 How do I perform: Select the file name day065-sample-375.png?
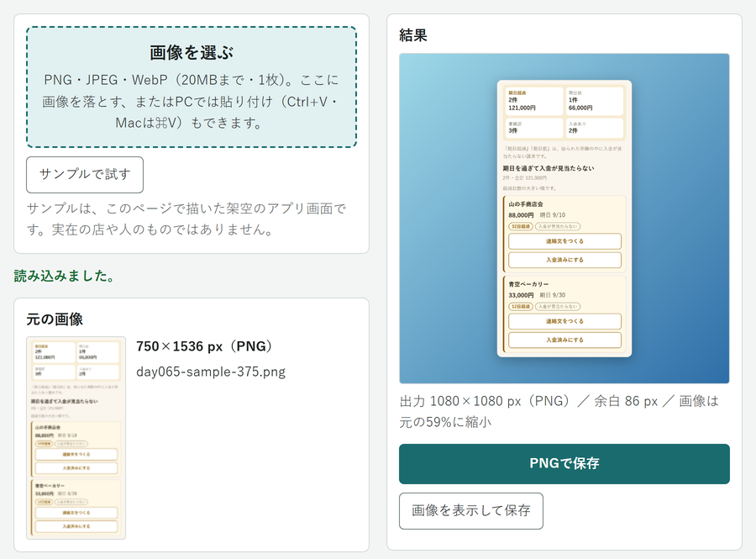tap(211, 372)
